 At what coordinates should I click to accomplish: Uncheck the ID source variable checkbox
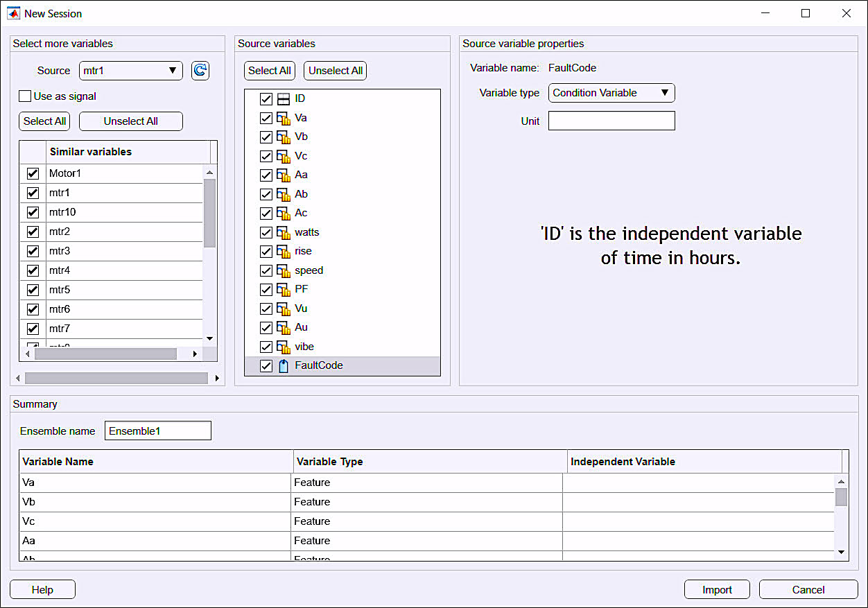tap(266, 99)
